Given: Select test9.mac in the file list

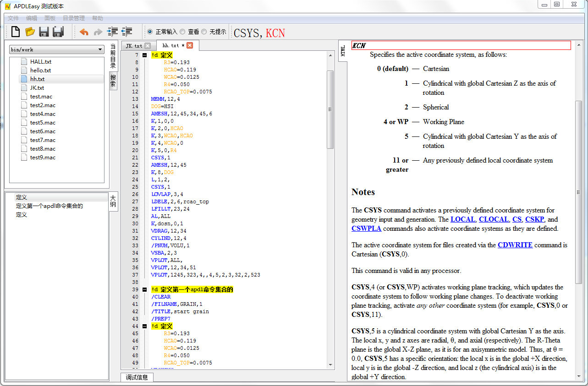Looking at the screenshot, I should tap(43, 157).
